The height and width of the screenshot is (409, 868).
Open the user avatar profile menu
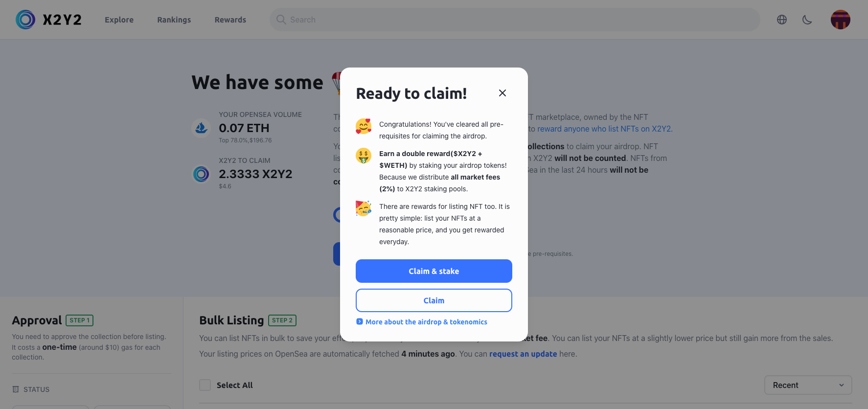841,20
